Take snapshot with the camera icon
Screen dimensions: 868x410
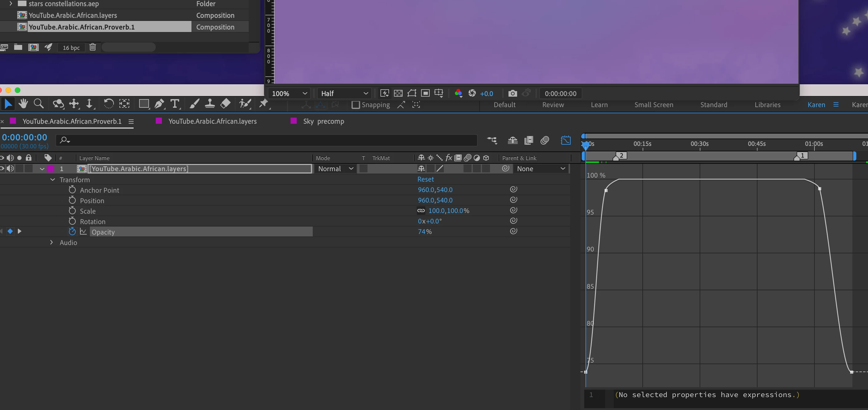click(x=512, y=93)
